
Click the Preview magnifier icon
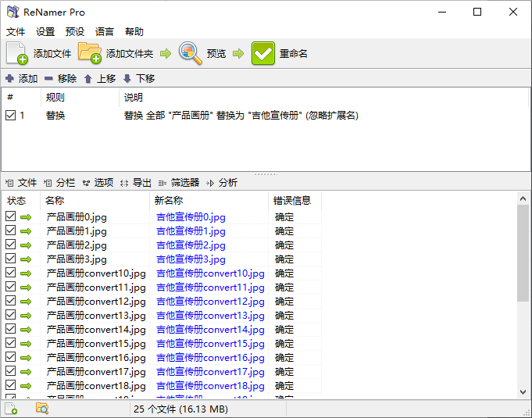point(190,53)
